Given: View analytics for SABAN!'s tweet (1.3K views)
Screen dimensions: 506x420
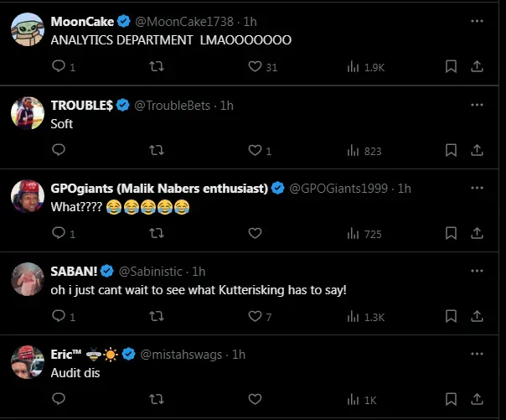Looking at the screenshot, I should pos(365,317).
